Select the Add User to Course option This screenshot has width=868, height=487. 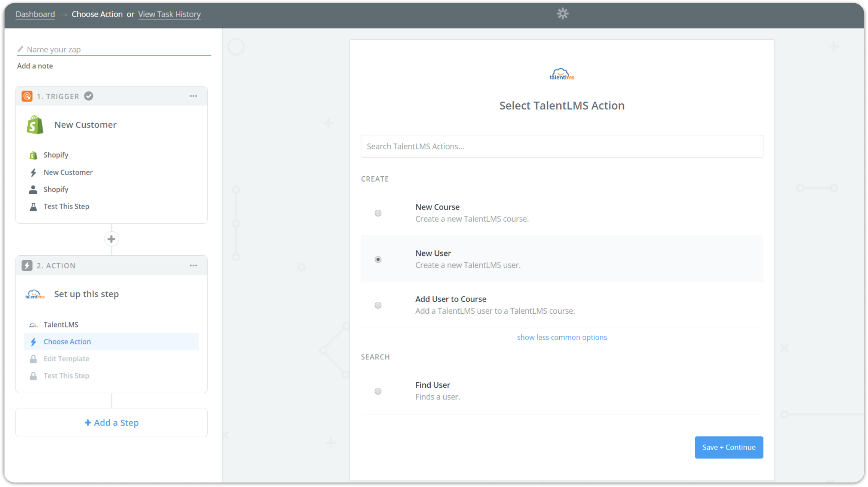point(378,305)
